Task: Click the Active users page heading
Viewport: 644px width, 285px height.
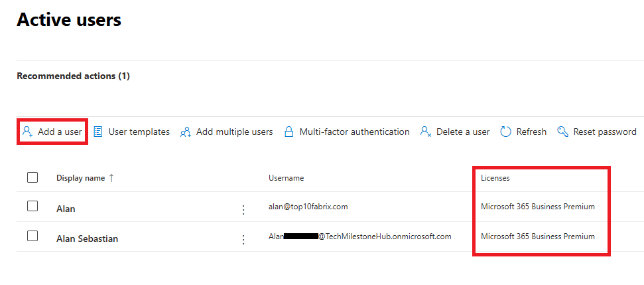Action: click(x=69, y=19)
